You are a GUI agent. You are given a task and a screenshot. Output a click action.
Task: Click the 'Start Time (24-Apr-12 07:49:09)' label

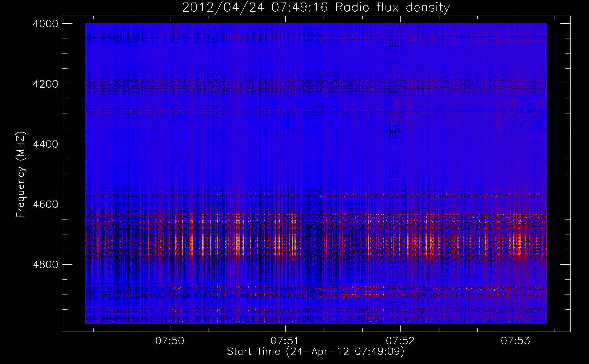(x=316, y=352)
